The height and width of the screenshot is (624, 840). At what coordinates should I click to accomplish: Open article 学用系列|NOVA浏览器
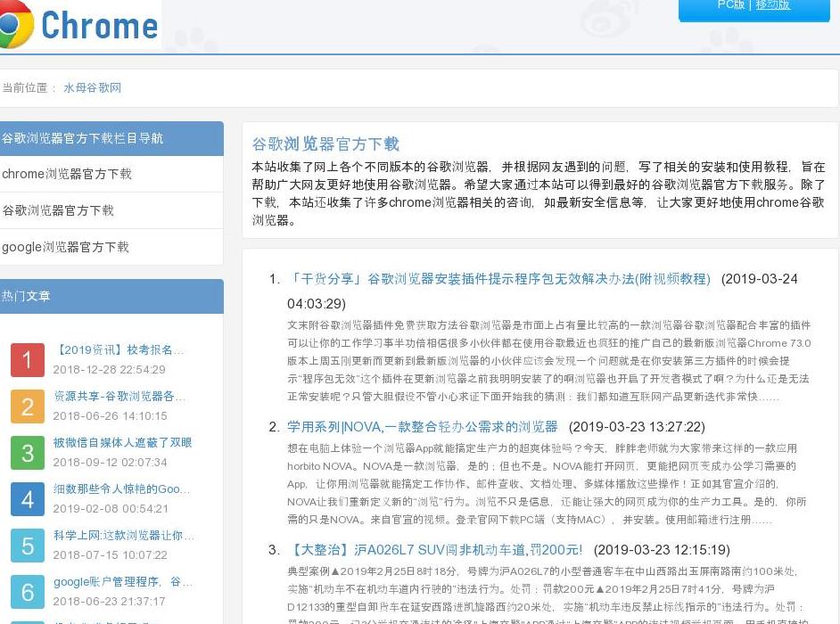coord(422,427)
